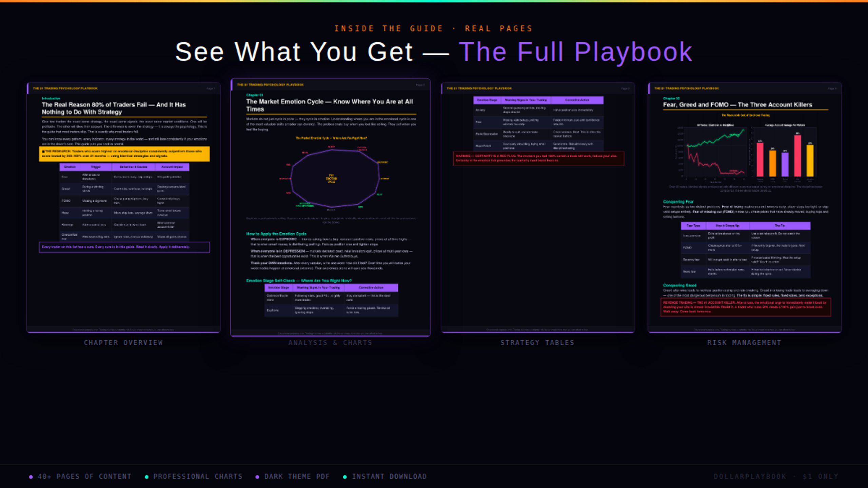Click 'The Market Emotion Cycle' chapter title
The height and width of the screenshot is (488, 868).
click(x=330, y=105)
